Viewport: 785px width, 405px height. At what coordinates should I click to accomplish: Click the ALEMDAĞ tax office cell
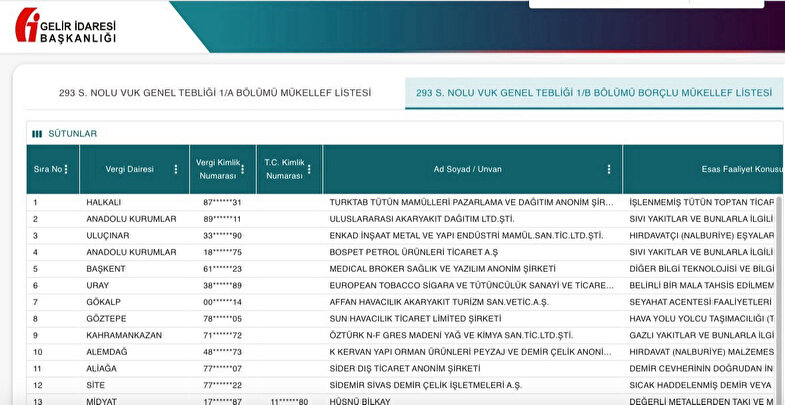click(107, 352)
